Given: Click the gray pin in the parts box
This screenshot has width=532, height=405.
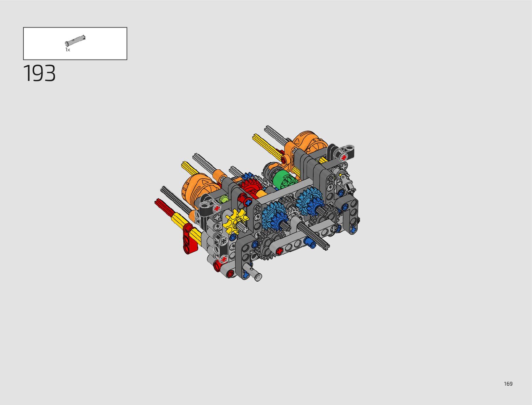Looking at the screenshot, I should pyautogui.click(x=75, y=41).
